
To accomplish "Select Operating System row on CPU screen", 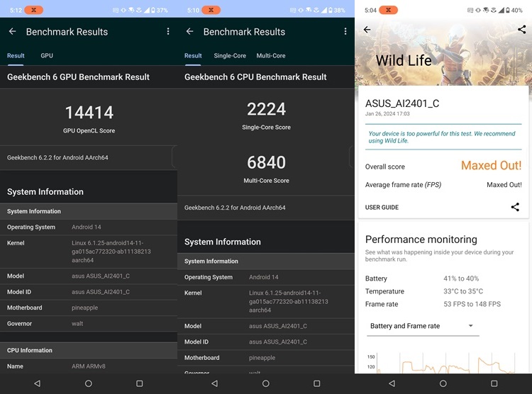I will point(266,277).
